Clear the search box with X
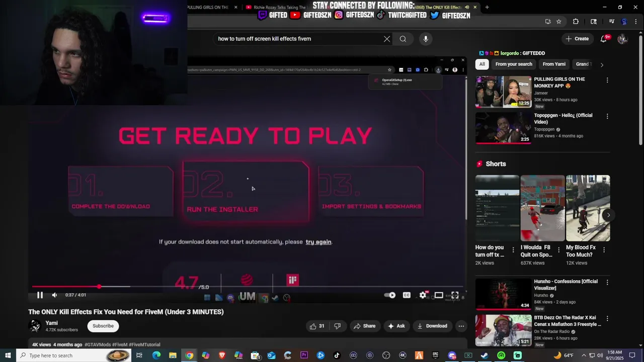The width and height of the screenshot is (644, 362). 387,39
